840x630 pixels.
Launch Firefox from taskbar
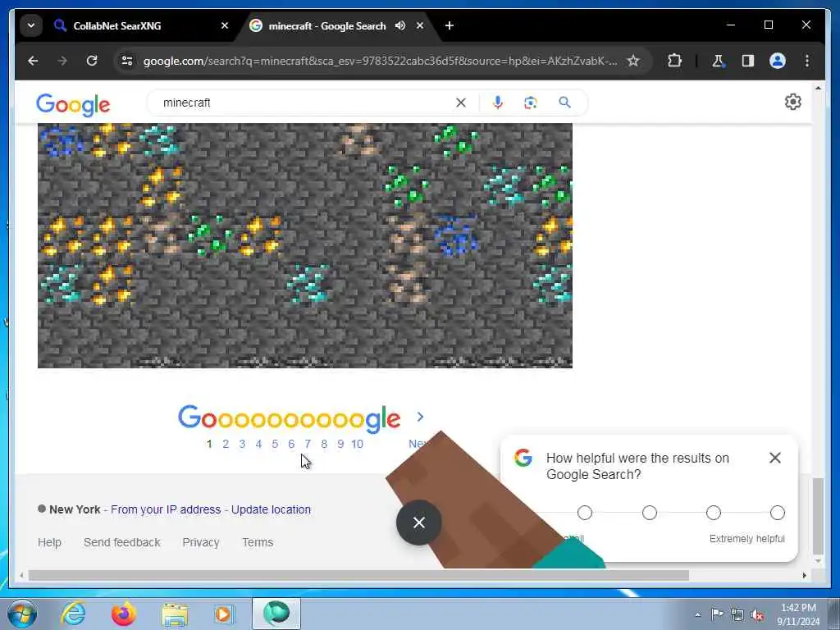click(x=124, y=614)
